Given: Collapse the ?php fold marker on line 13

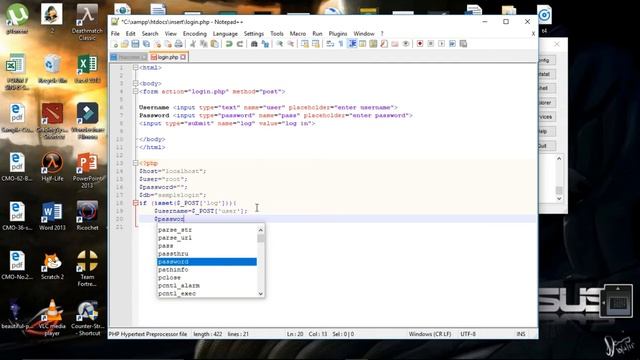Looking at the screenshot, I should point(135,163).
